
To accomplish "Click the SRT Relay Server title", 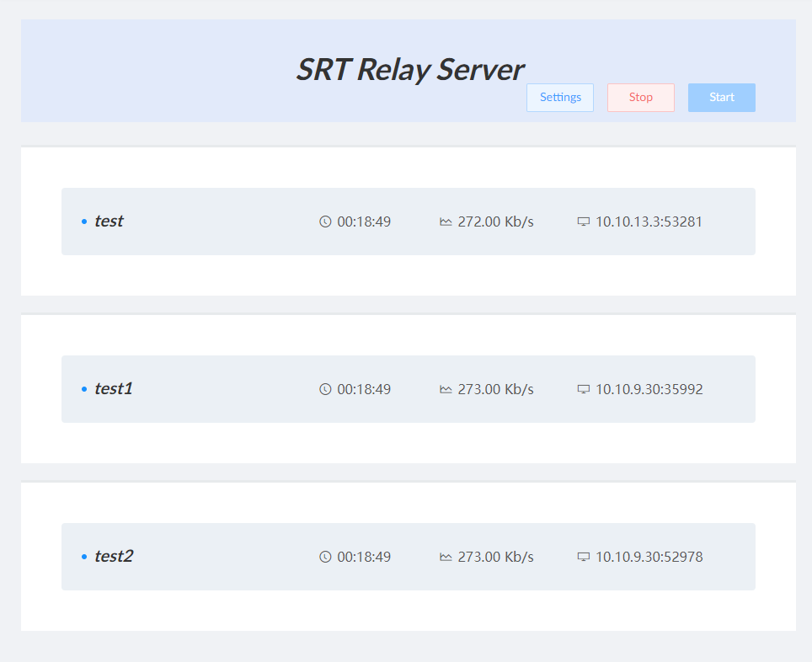I will pyautogui.click(x=410, y=70).
